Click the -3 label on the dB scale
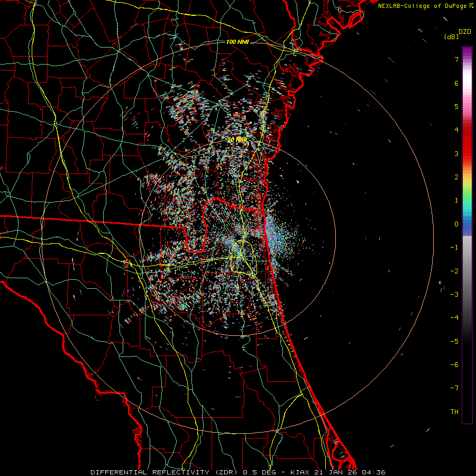 454,295
